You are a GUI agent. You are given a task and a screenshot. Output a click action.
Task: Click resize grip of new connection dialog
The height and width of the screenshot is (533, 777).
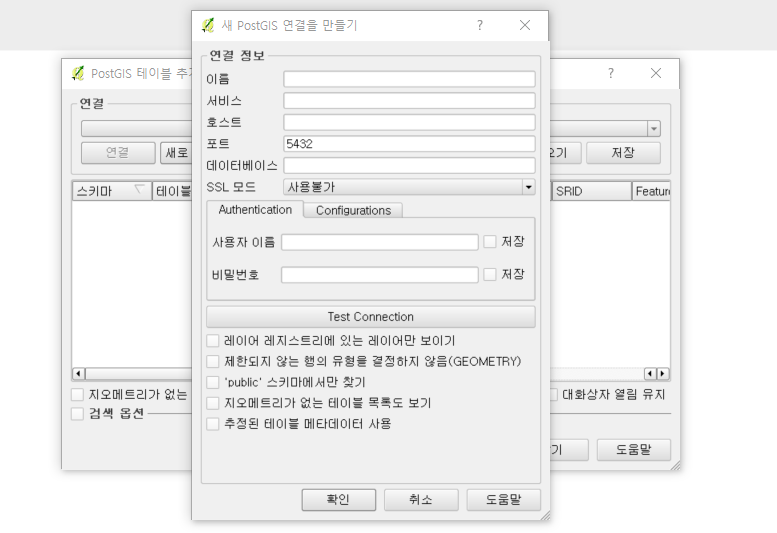(545, 516)
